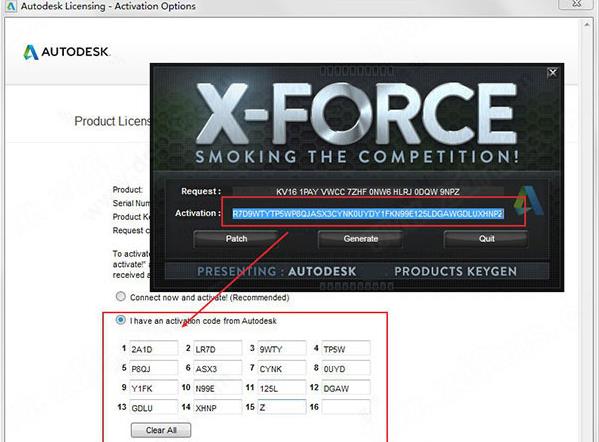
Task: Click activation code field 3 containing 9WTY
Action: tap(282, 349)
